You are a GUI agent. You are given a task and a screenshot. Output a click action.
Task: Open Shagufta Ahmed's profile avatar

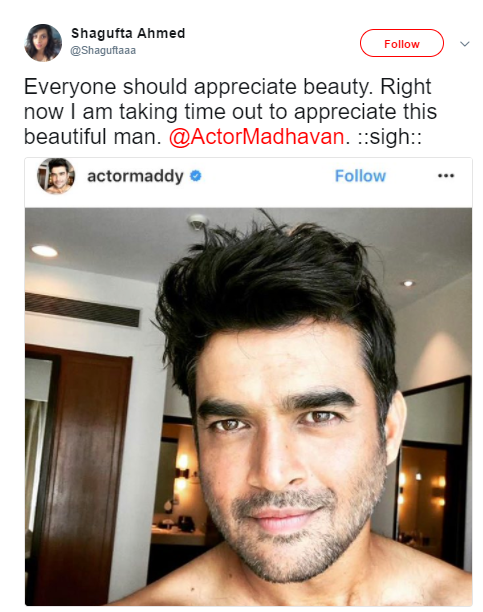pyautogui.click(x=43, y=43)
